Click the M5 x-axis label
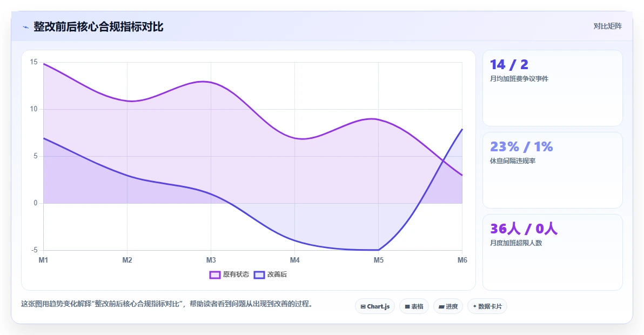Viewport: 644px width, 335px height. coord(378,260)
